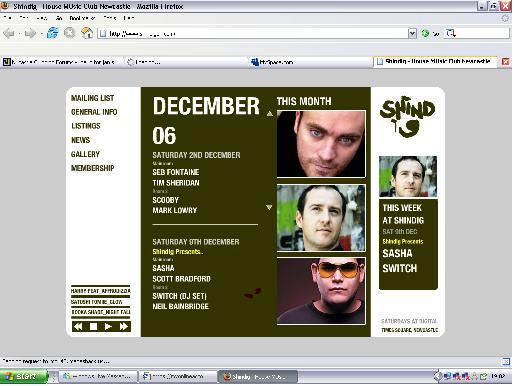Play the track in music player
This screenshot has width=514, height=386.
(108, 326)
